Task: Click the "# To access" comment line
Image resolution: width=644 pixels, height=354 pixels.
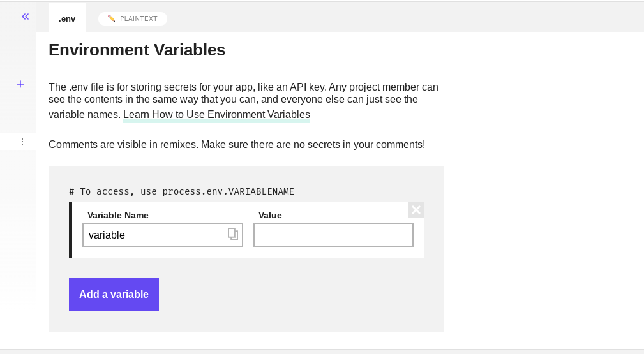Action: point(181,191)
